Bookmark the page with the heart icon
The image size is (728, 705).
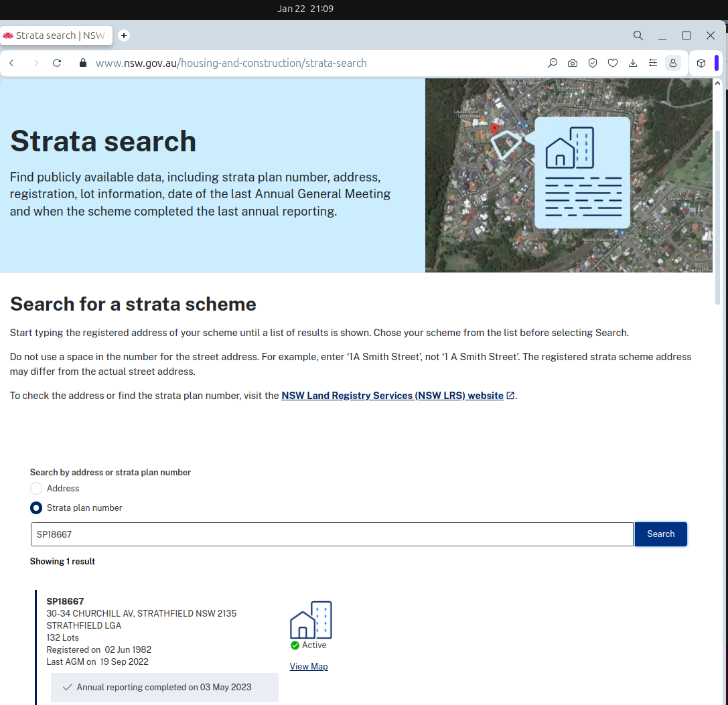tap(613, 63)
